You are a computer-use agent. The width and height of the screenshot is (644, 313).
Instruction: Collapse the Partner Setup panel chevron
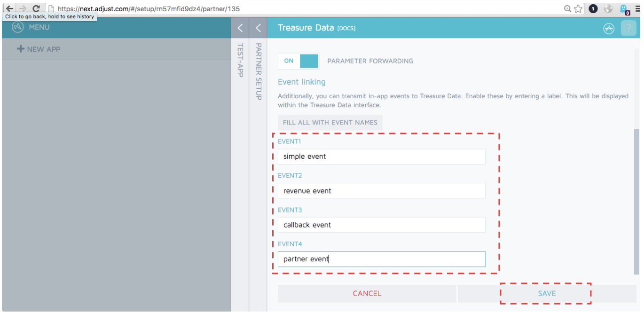click(x=258, y=28)
